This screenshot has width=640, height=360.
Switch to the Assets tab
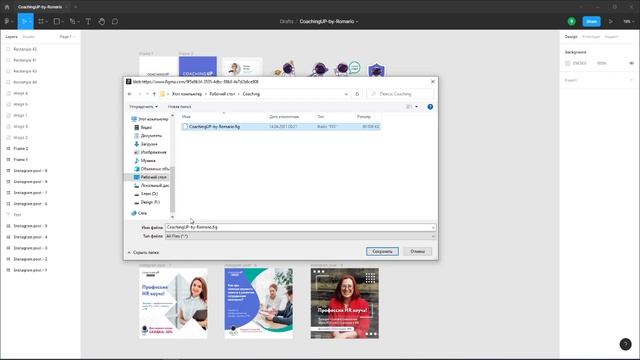[29, 37]
